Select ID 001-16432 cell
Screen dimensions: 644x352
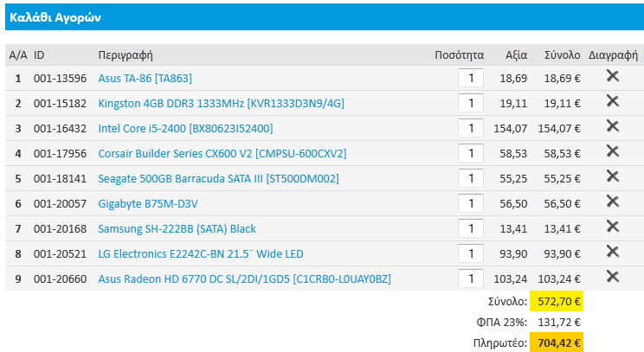pyautogui.click(x=60, y=128)
